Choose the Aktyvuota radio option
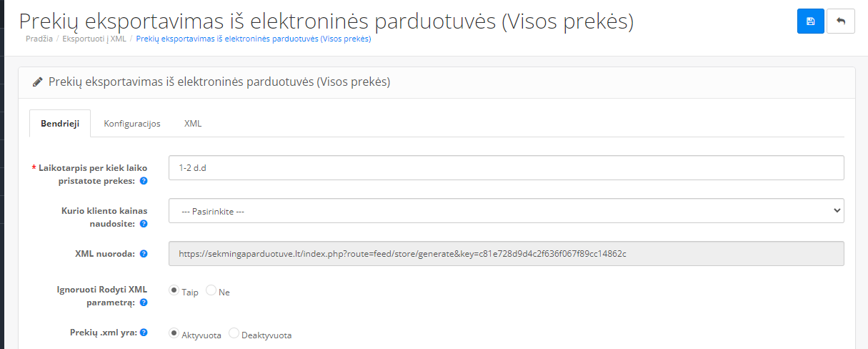 tap(174, 334)
